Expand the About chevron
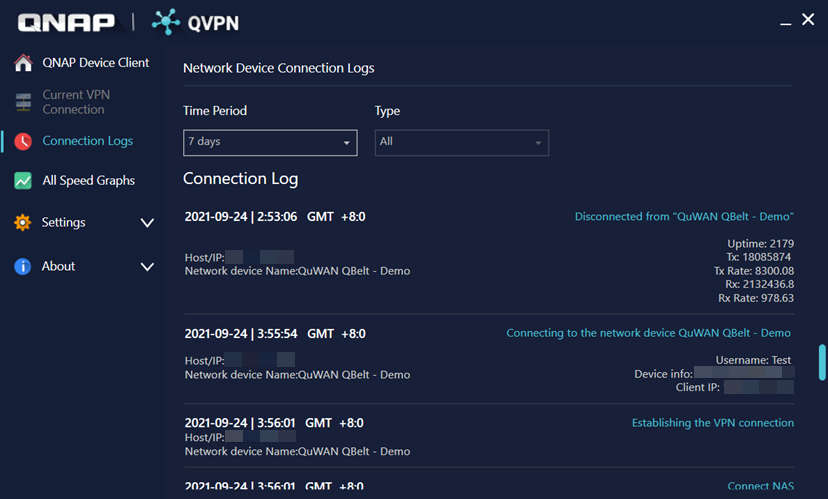 147,267
